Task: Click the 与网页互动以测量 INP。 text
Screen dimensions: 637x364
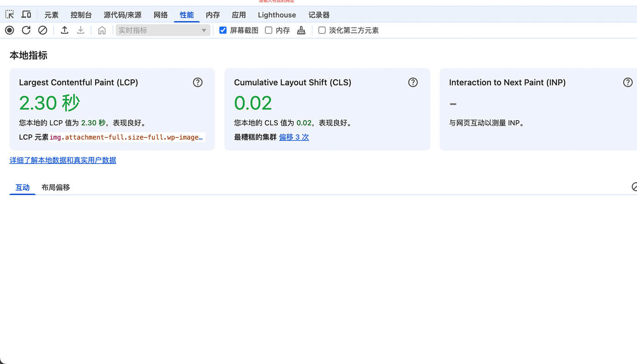Action: click(486, 123)
